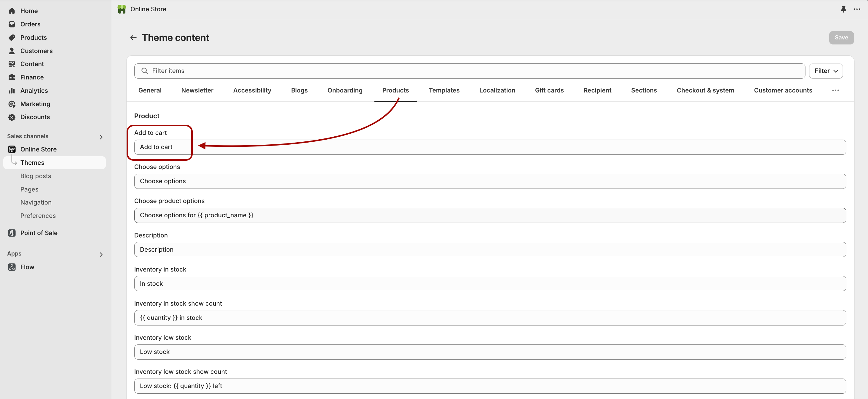Screen dimensions: 868x399
Task: Edit the Add to cart text field
Action: (490, 147)
